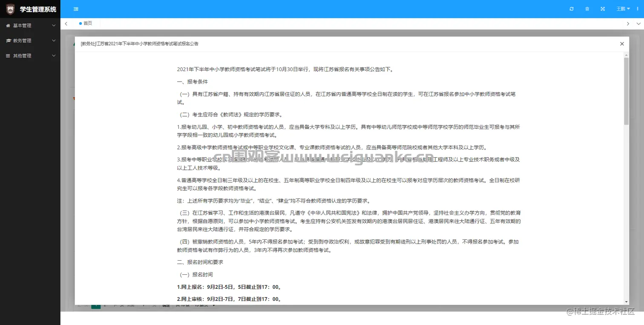Click the opening line about 10月30日举行
This screenshot has height=325, width=644.
click(x=285, y=69)
